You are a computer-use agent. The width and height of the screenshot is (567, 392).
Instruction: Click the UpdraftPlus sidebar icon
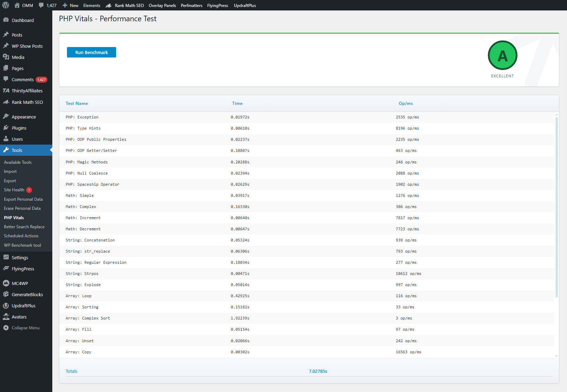(x=6, y=306)
